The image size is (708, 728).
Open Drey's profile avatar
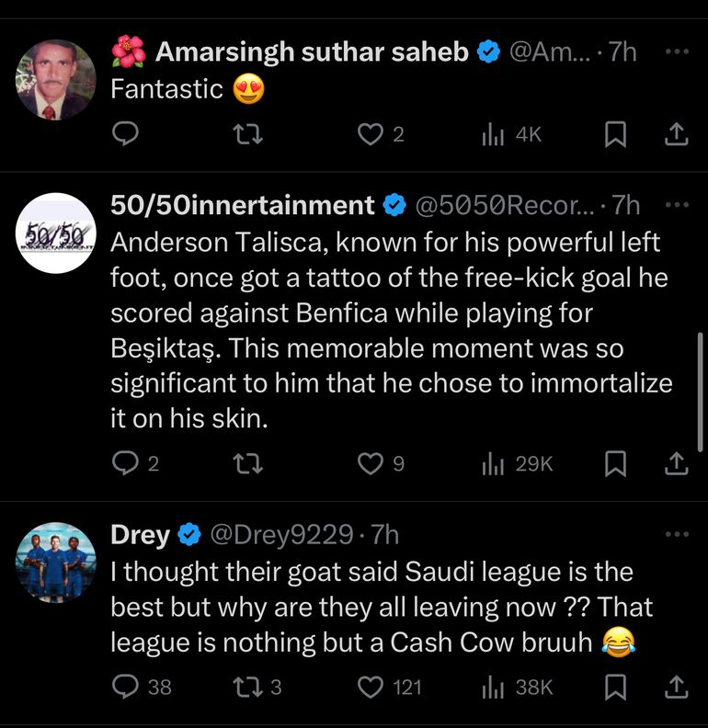[x=56, y=563]
